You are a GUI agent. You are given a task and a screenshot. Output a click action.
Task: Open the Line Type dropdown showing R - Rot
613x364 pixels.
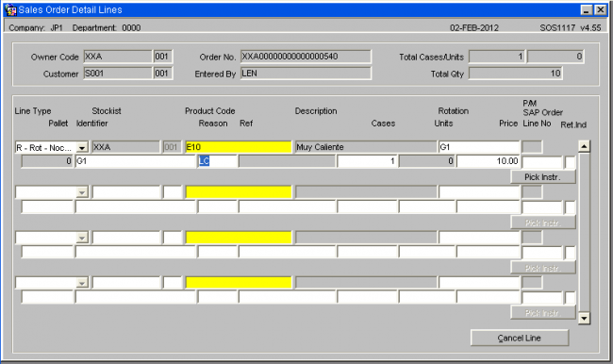(82, 147)
